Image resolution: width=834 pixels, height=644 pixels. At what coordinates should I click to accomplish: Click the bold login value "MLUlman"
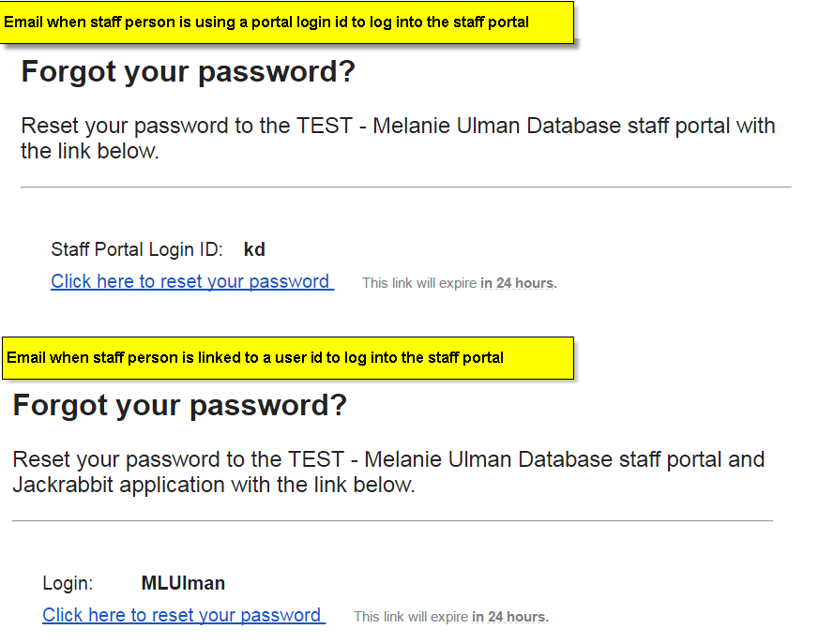(183, 583)
